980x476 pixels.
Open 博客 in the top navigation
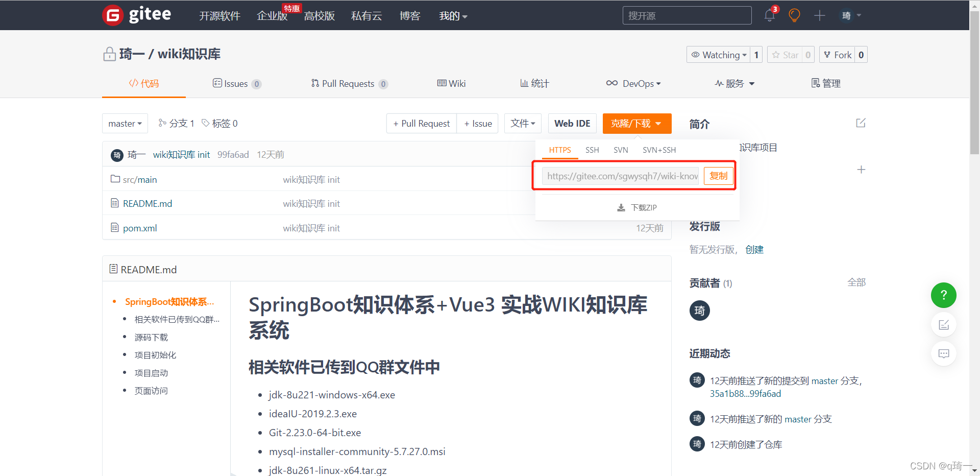click(410, 16)
